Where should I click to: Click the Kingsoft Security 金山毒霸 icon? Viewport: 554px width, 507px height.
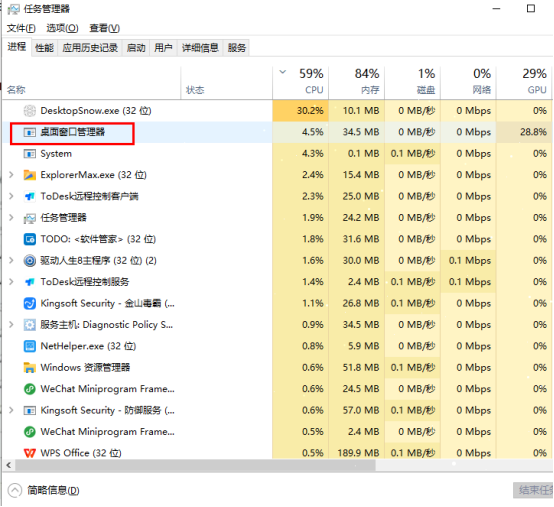click(x=30, y=303)
